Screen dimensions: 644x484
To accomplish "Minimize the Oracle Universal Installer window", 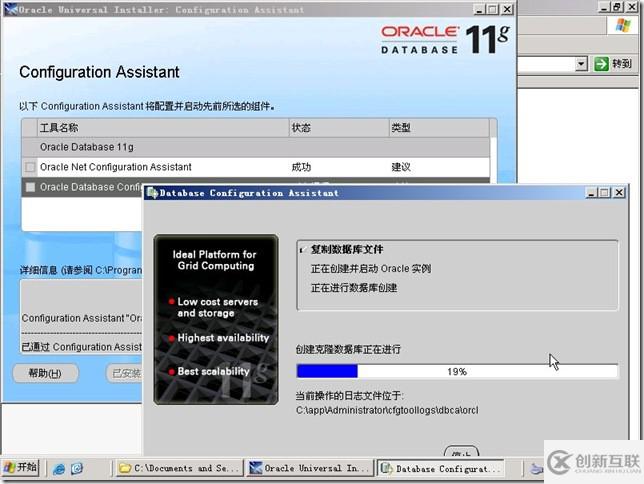I will [479, 9].
